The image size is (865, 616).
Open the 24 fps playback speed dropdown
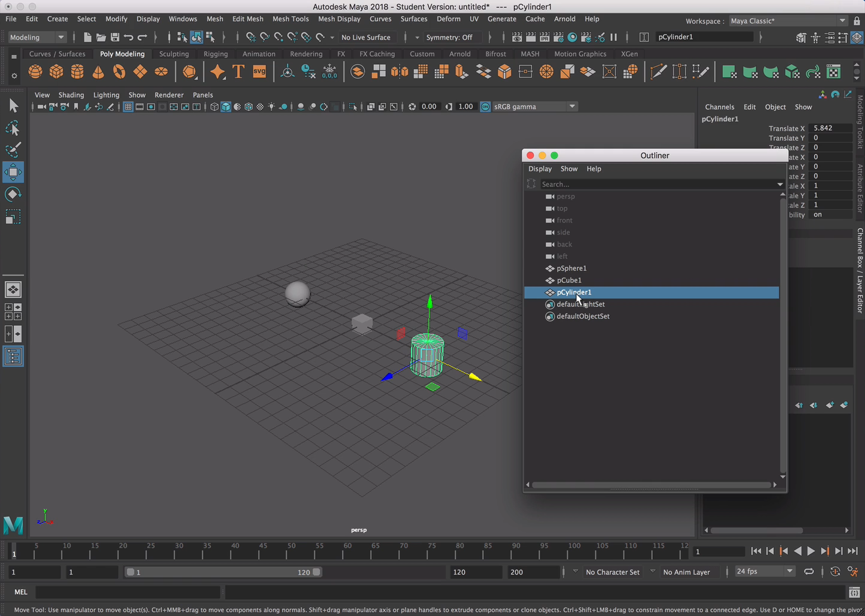point(764,571)
